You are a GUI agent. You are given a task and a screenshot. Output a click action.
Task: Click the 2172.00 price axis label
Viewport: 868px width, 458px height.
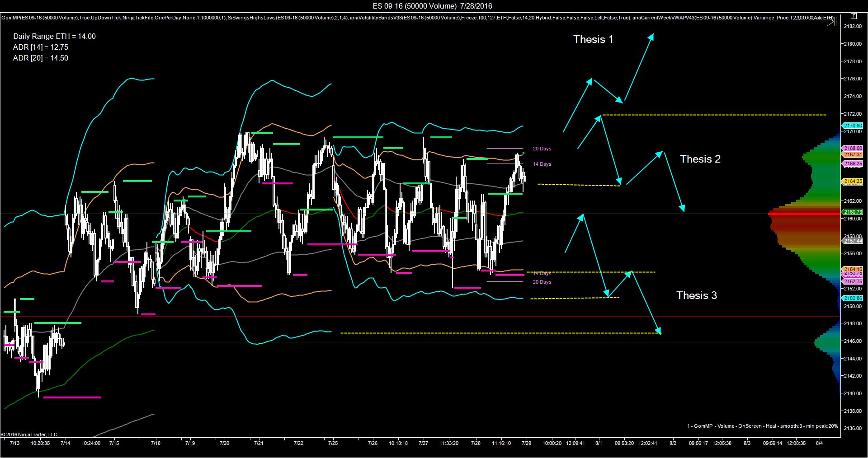853,113
